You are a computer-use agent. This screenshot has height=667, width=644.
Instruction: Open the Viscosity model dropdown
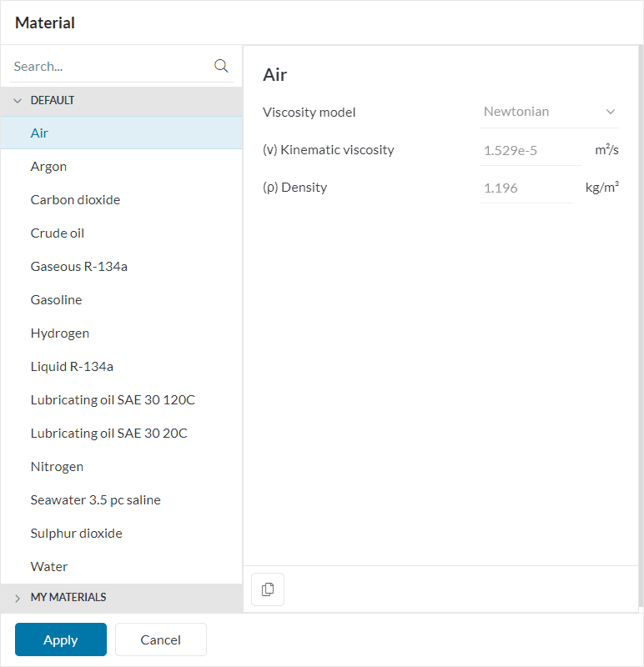[551, 112]
